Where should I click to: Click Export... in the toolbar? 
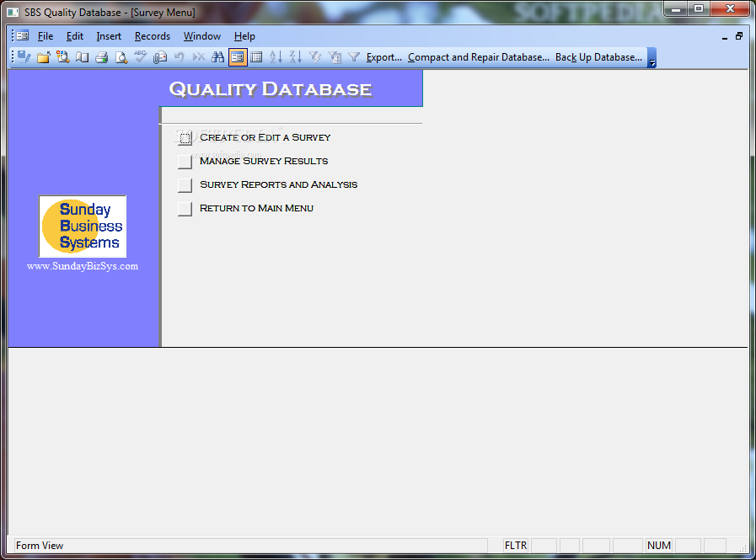coord(383,57)
